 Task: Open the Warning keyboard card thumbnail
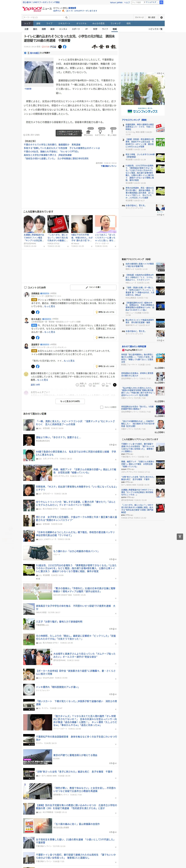pos(58,224)
